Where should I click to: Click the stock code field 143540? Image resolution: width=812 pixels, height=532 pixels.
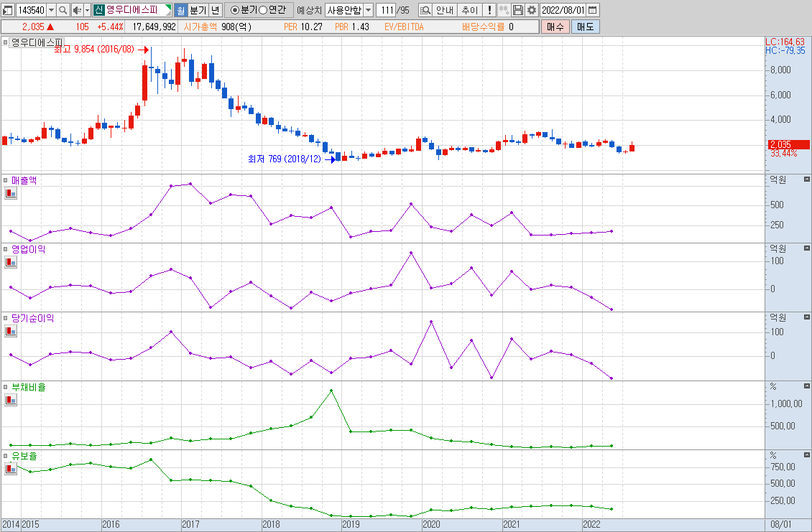click(x=31, y=10)
